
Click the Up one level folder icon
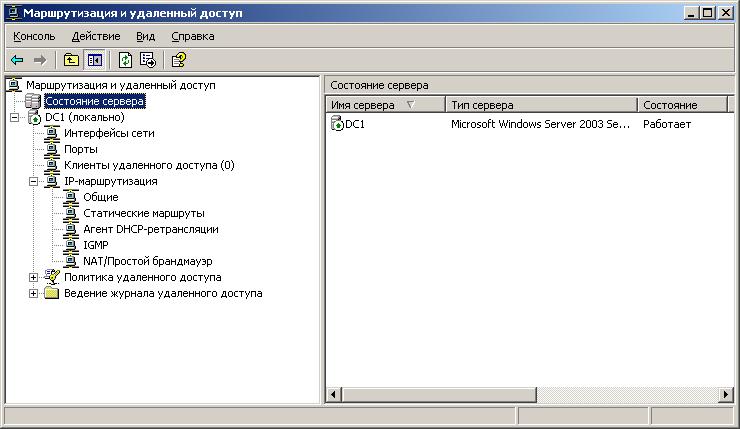71,60
